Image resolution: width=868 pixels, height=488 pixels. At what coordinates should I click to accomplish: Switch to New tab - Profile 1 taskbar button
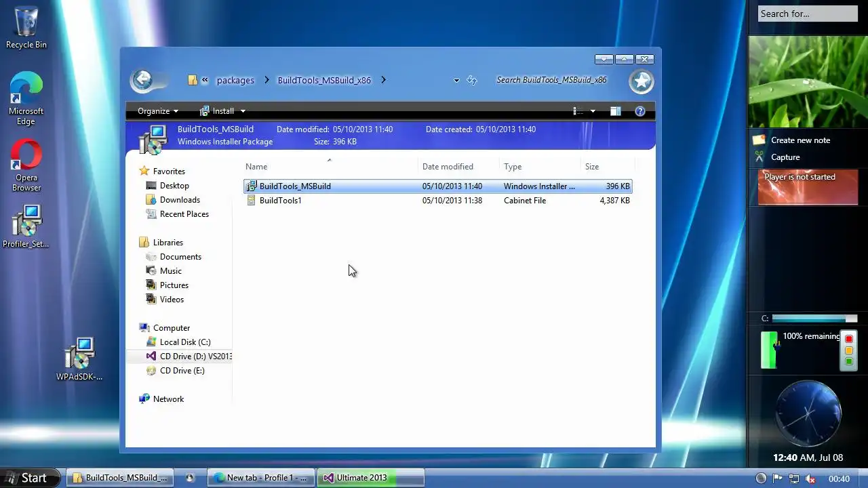[x=261, y=478]
